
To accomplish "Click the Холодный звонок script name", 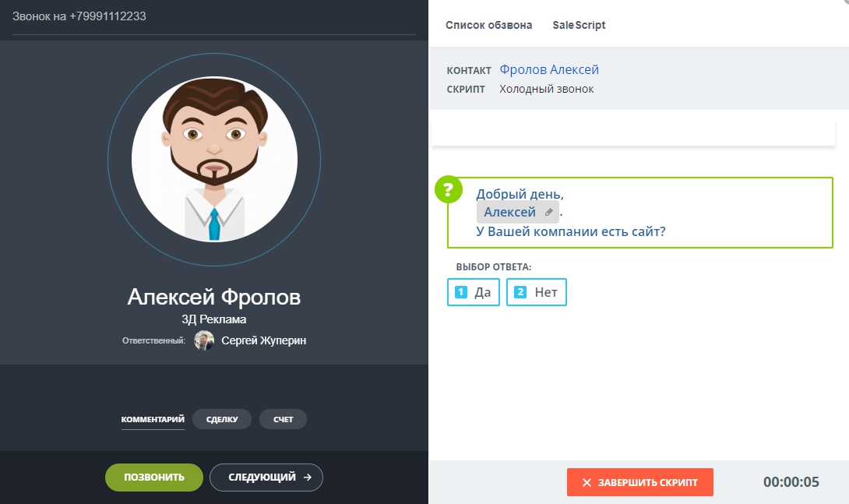I will [546, 89].
